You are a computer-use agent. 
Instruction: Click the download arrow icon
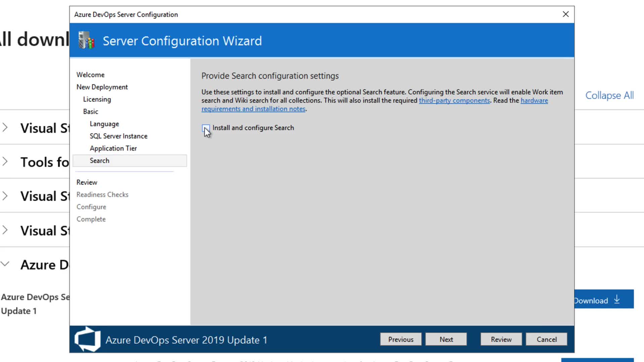616,299
